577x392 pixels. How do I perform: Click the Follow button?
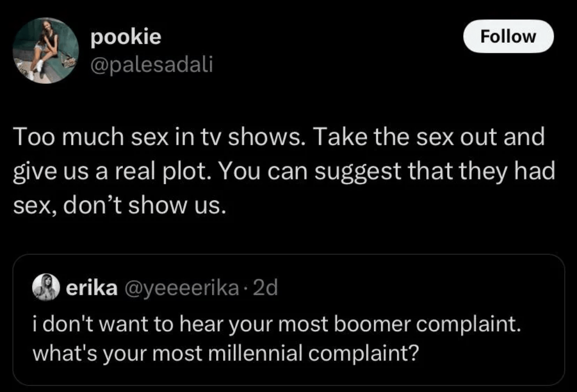click(x=508, y=36)
